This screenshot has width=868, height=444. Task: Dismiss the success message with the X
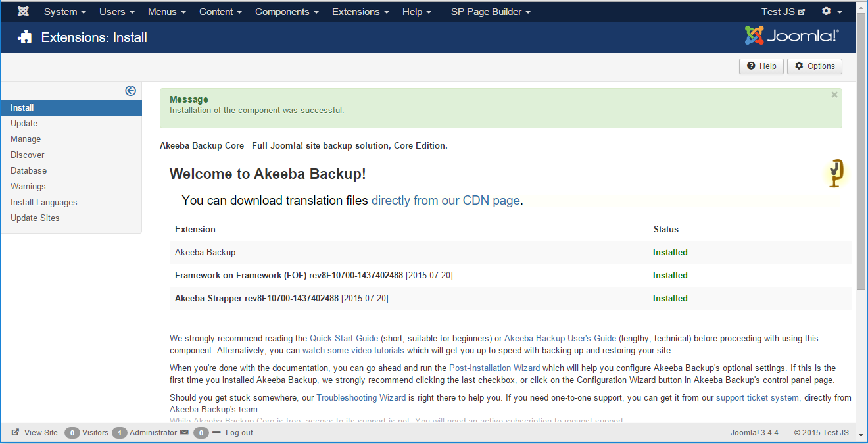click(834, 94)
